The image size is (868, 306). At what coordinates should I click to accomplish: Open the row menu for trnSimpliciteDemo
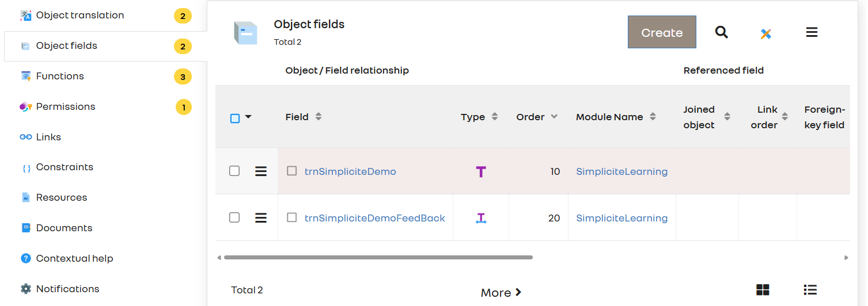[261, 171]
